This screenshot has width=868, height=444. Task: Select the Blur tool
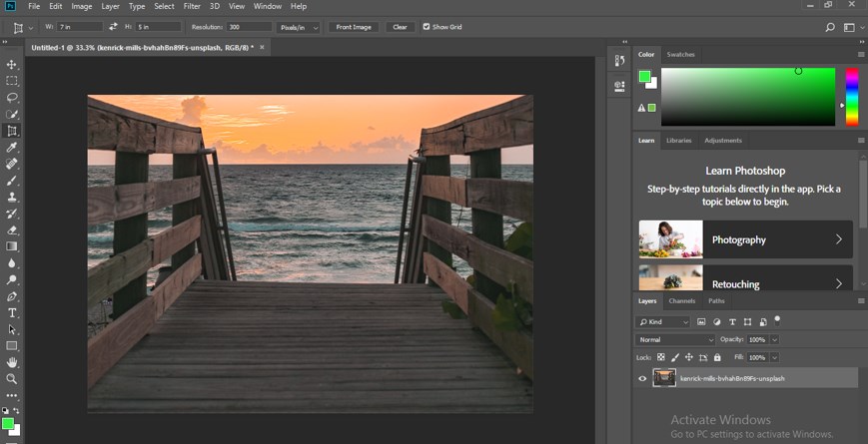12,263
